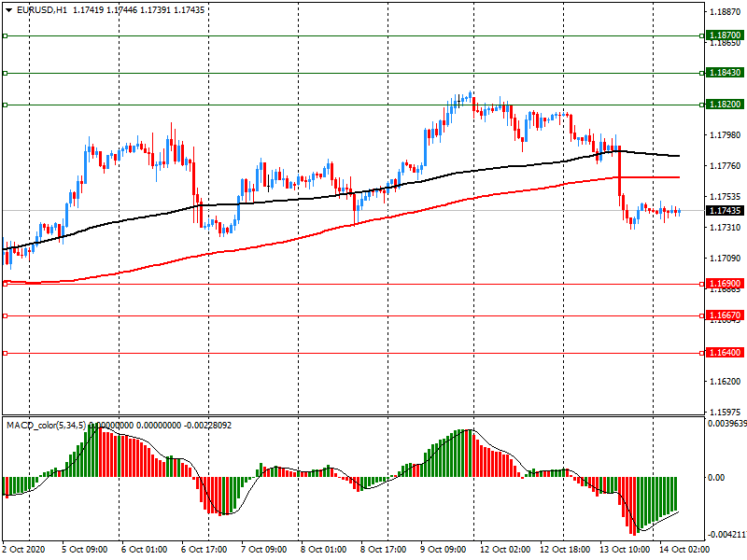The height and width of the screenshot is (560, 747).
Task: Click the left handle of 1.16400 line
Action: [6, 353]
